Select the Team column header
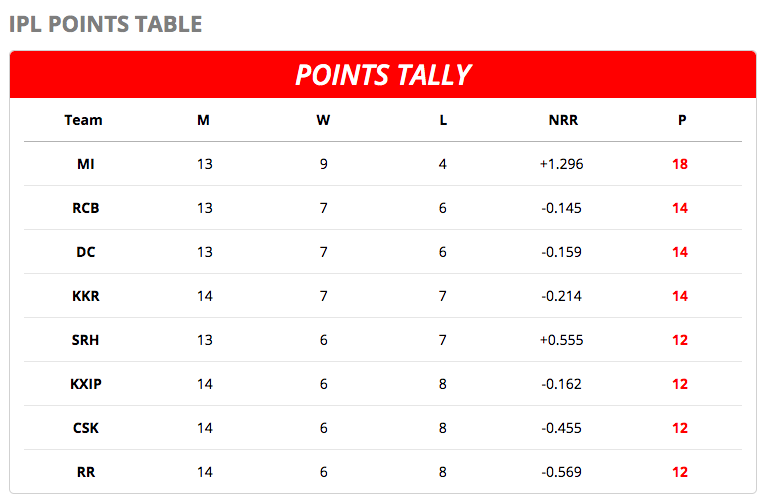This screenshot has height=502, width=766. [83, 120]
